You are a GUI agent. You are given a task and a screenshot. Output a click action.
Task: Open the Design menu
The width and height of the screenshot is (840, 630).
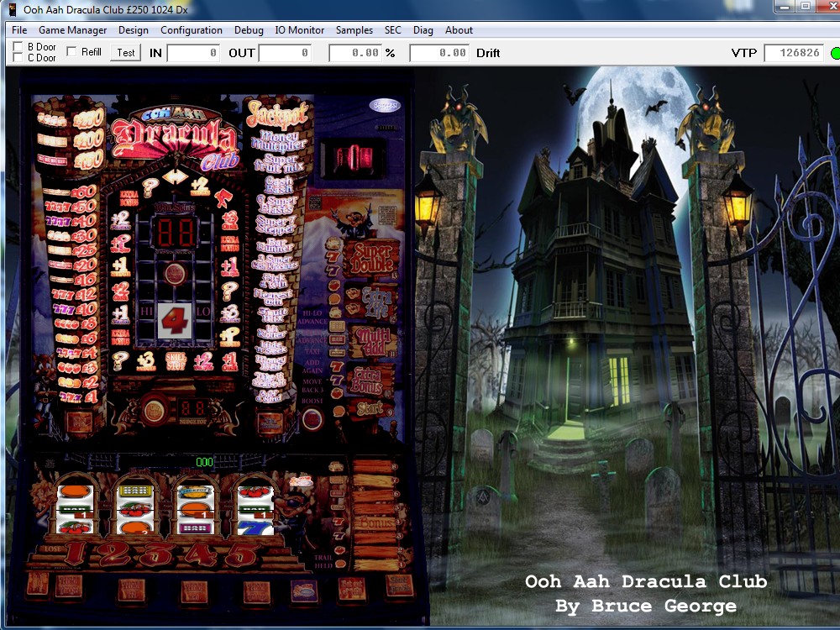[134, 30]
